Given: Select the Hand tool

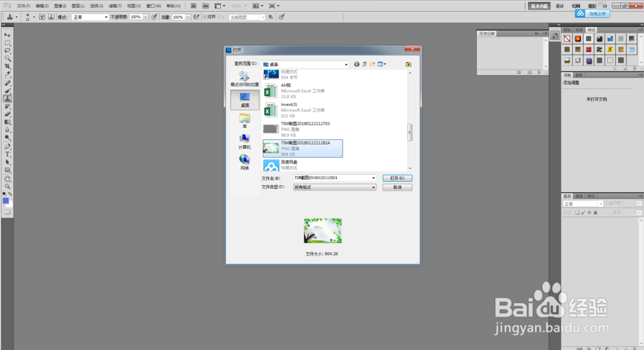Looking at the screenshot, I should 7,179.
